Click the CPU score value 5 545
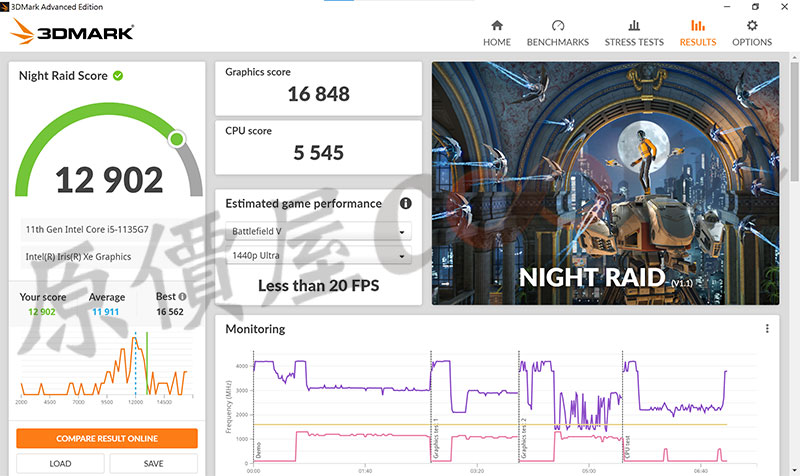 click(318, 153)
